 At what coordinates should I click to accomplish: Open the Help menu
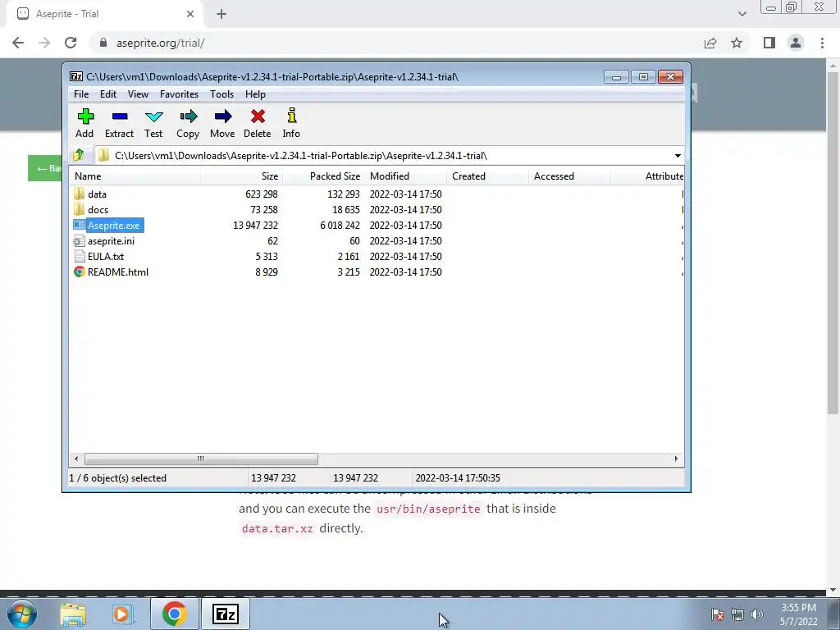[256, 94]
